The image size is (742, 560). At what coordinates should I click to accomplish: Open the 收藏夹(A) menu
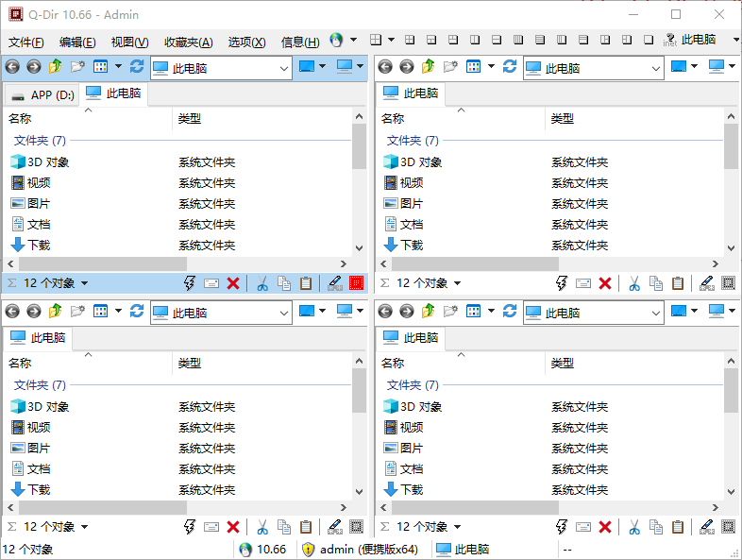(x=188, y=42)
